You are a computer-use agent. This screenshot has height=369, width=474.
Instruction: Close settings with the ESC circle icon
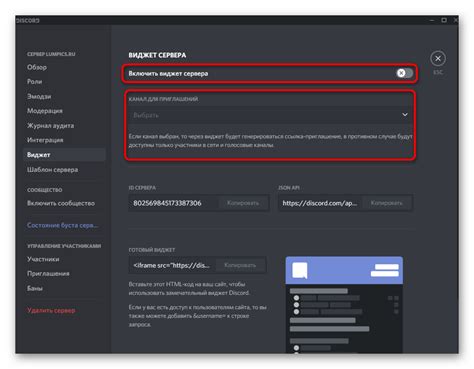[x=438, y=59]
